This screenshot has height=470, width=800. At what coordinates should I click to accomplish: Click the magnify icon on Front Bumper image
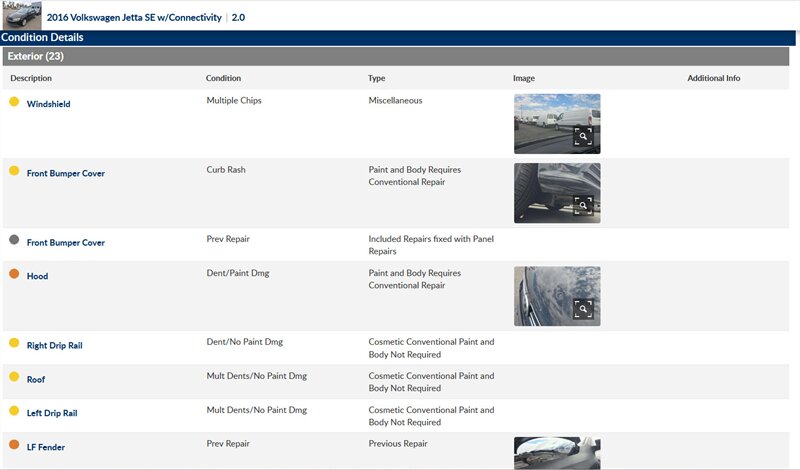click(x=583, y=206)
